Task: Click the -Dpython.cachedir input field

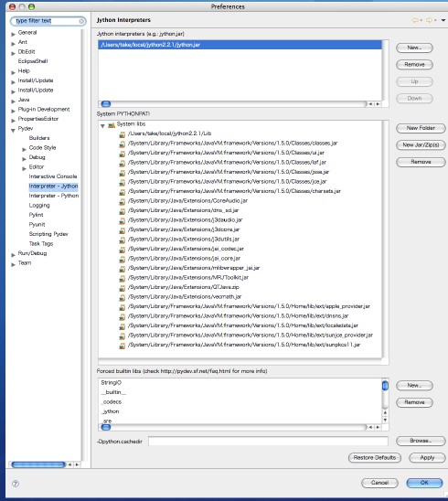Action: 268,442
